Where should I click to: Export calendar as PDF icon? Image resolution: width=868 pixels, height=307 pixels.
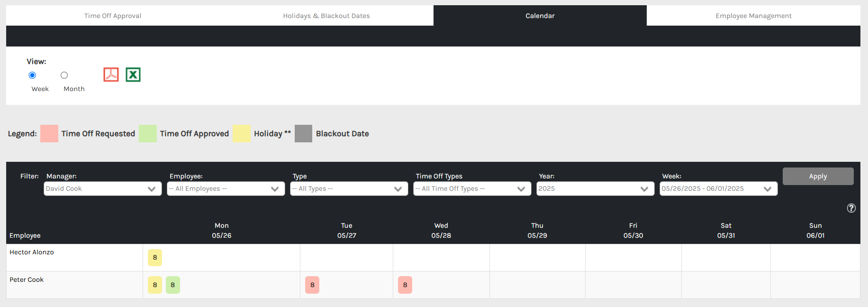click(111, 74)
